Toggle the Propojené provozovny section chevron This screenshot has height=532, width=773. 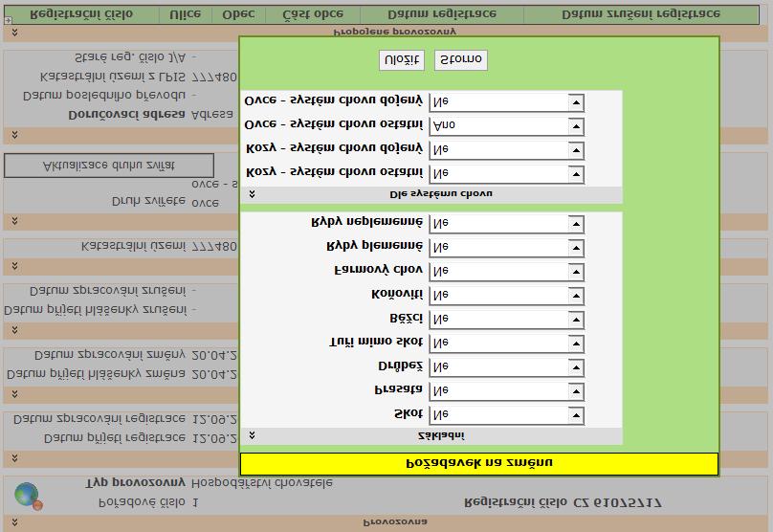point(14,32)
